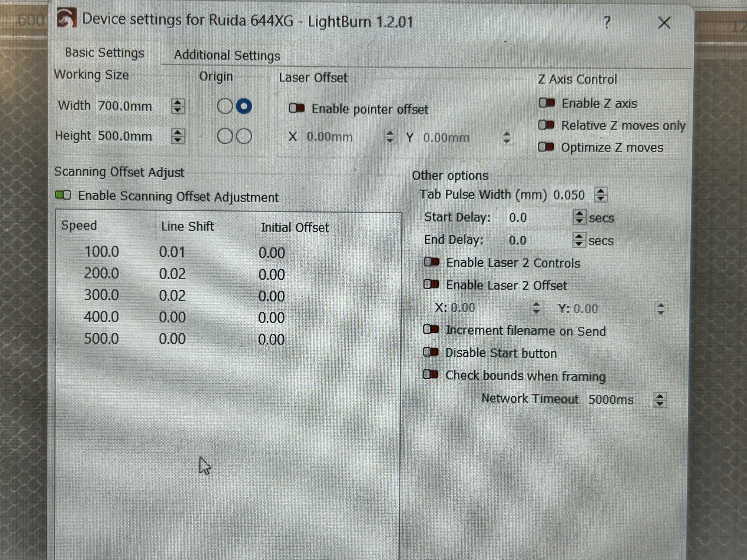747x560 pixels.
Task: Close the Device settings dialog
Action: pos(664,23)
